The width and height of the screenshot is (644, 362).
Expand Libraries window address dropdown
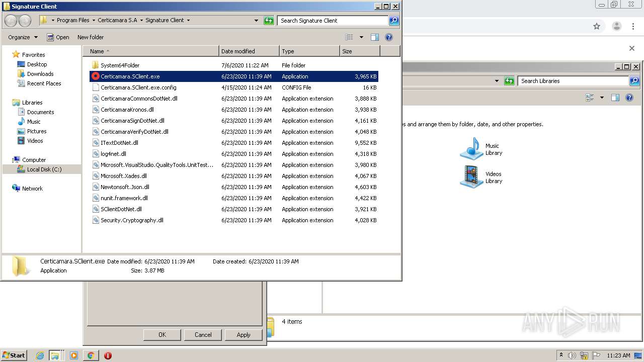tap(497, 81)
